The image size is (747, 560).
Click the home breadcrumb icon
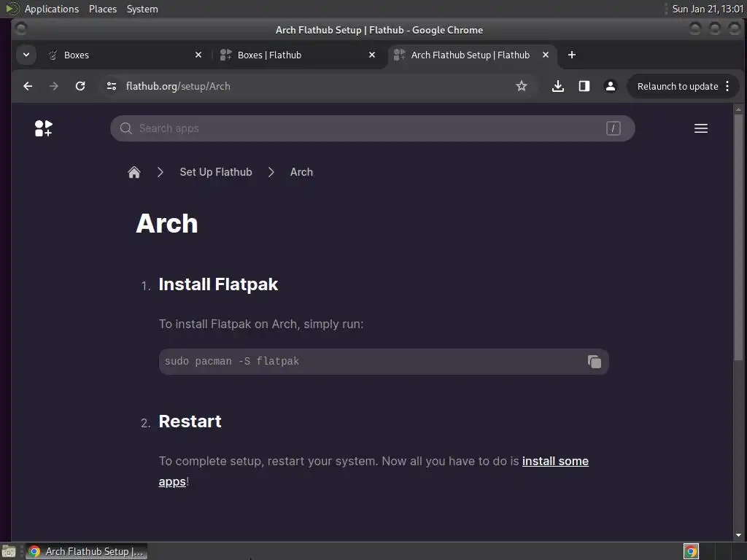tap(134, 172)
